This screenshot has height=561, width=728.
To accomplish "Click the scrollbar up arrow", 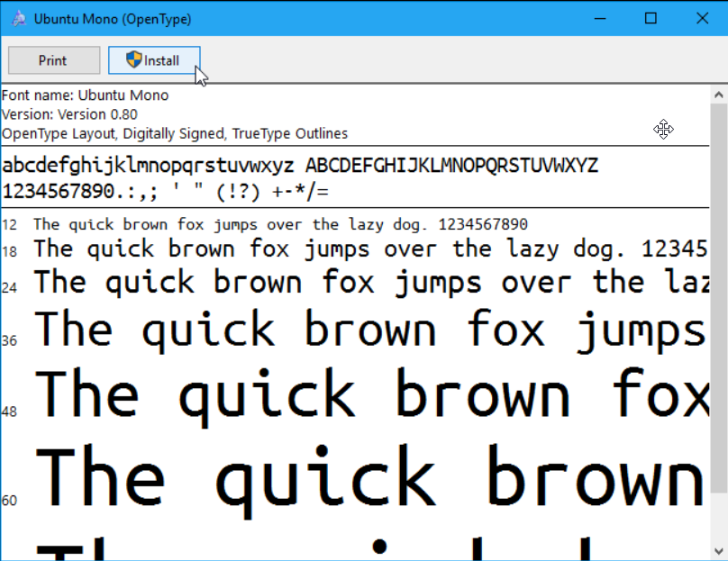I will (x=719, y=95).
